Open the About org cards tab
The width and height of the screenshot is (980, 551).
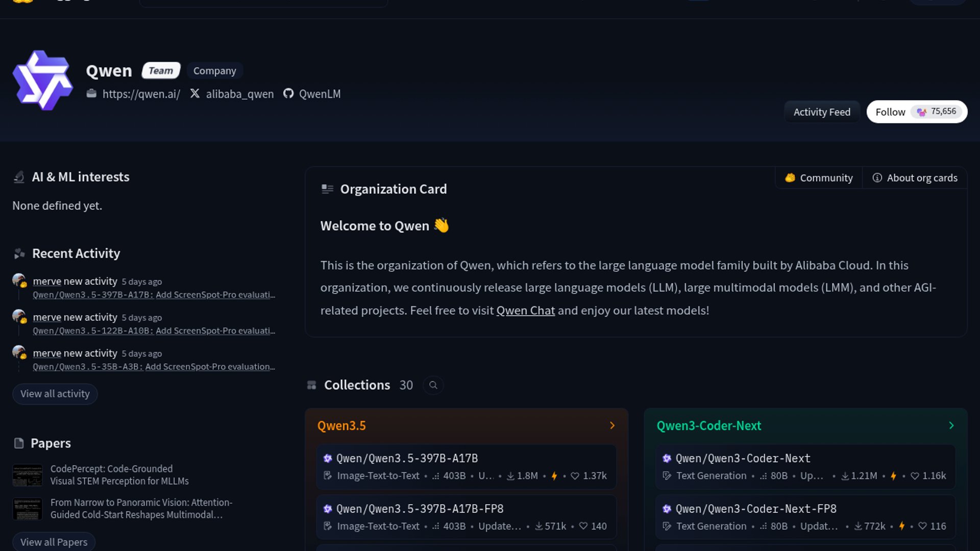915,178
